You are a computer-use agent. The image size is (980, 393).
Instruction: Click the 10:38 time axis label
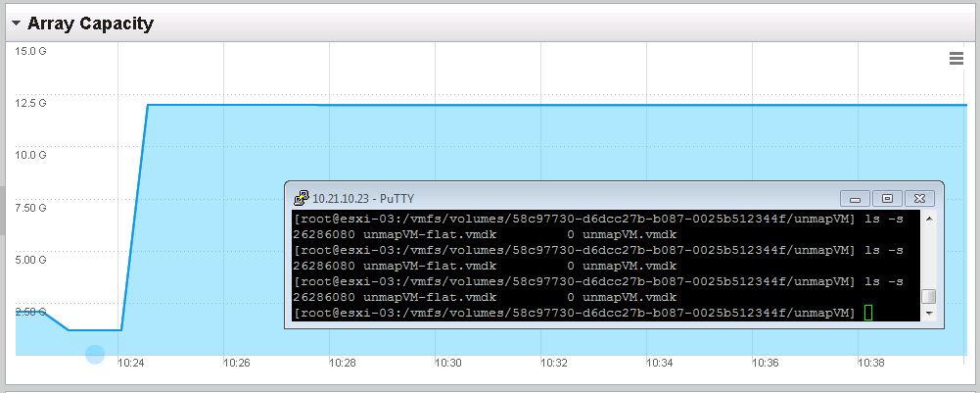(871, 363)
